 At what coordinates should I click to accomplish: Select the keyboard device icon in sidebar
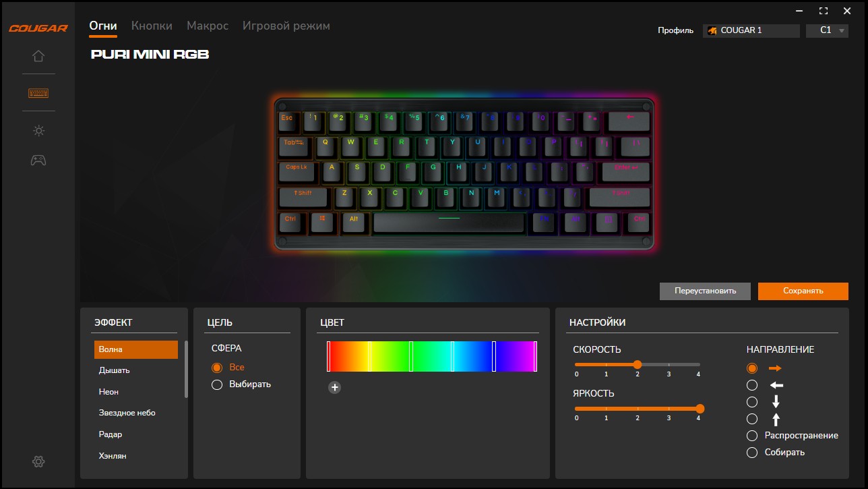pos(38,93)
